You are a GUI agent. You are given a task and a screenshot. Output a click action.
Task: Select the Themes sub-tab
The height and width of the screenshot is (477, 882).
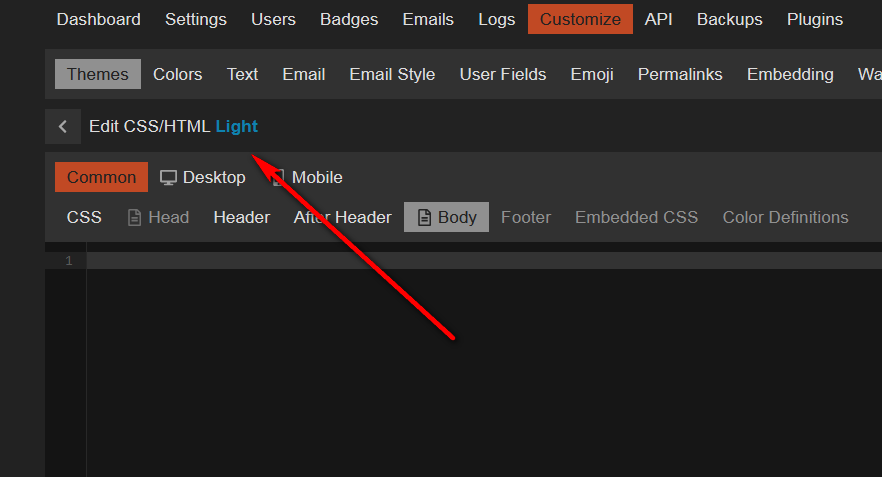pyautogui.click(x=98, y=74)
